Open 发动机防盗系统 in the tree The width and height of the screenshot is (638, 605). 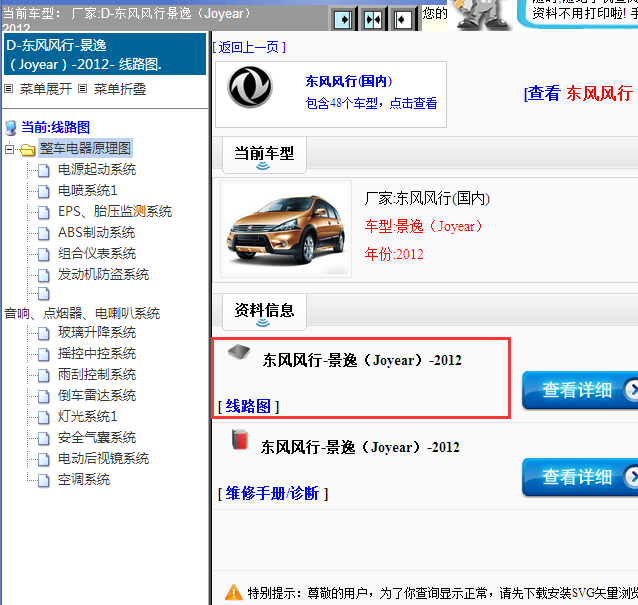tap(103, 274)
